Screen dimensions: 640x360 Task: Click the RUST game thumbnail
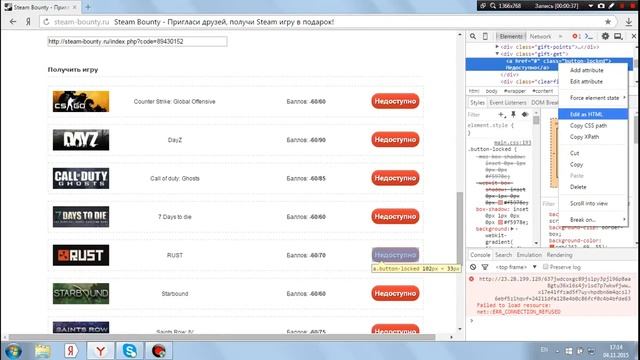(81, 255)
